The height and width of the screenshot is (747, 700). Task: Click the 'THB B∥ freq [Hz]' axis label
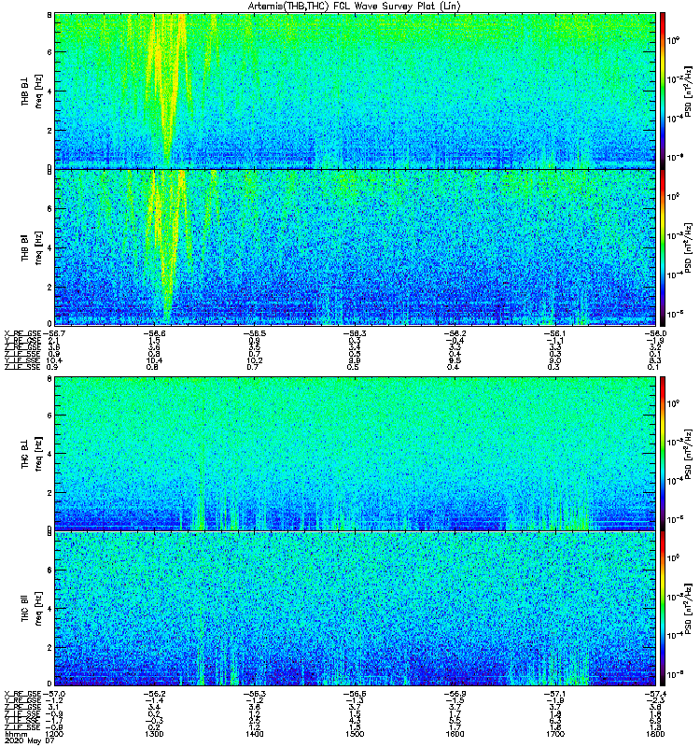pyautogui.click(x=32, y=247)
